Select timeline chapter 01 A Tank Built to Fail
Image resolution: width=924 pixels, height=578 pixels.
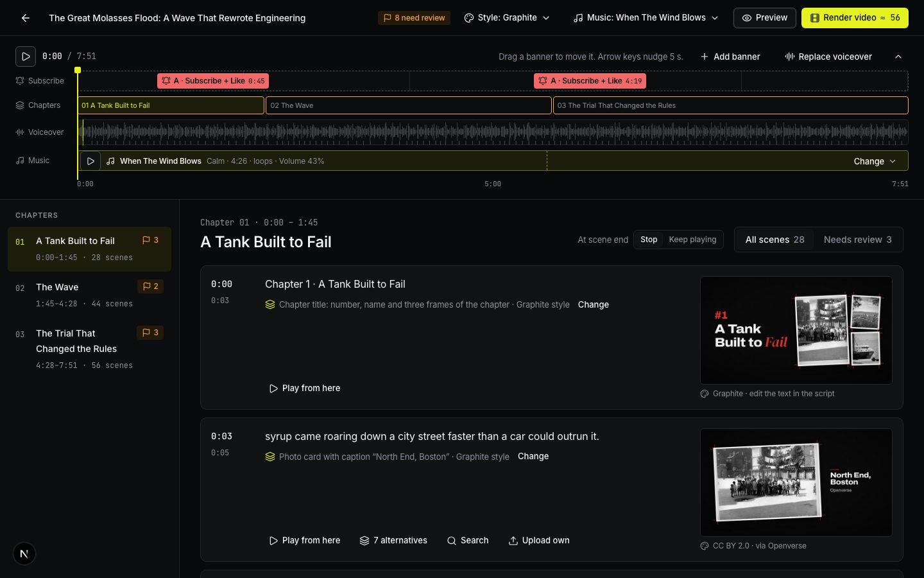pos(171,105)
